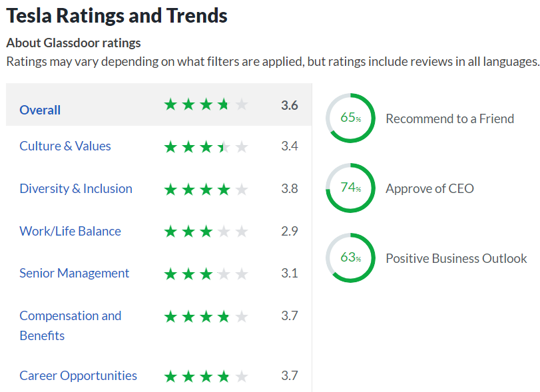Click the Positive Business Outlook label
Viewport: 540px width, 392px height.
[456, 258]
